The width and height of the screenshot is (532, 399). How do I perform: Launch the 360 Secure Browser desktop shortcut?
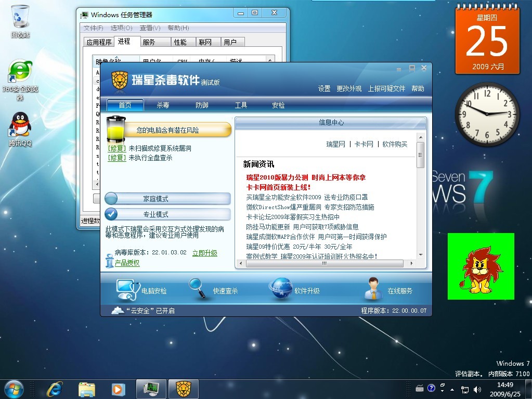(20, 80)
